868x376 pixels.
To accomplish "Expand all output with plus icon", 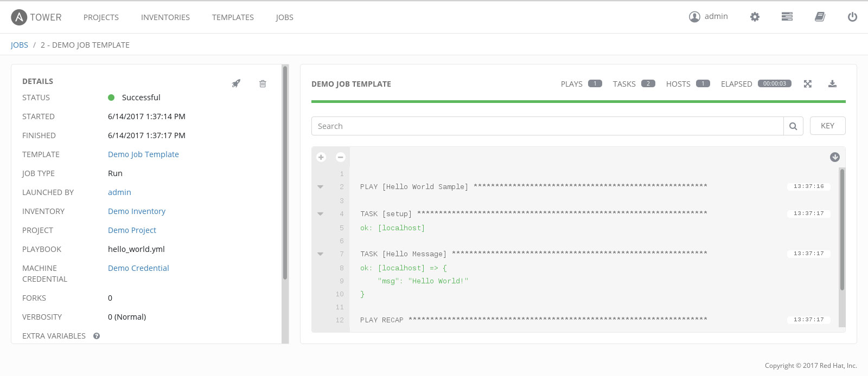I will pyautogui.click(x=321, y=157).
